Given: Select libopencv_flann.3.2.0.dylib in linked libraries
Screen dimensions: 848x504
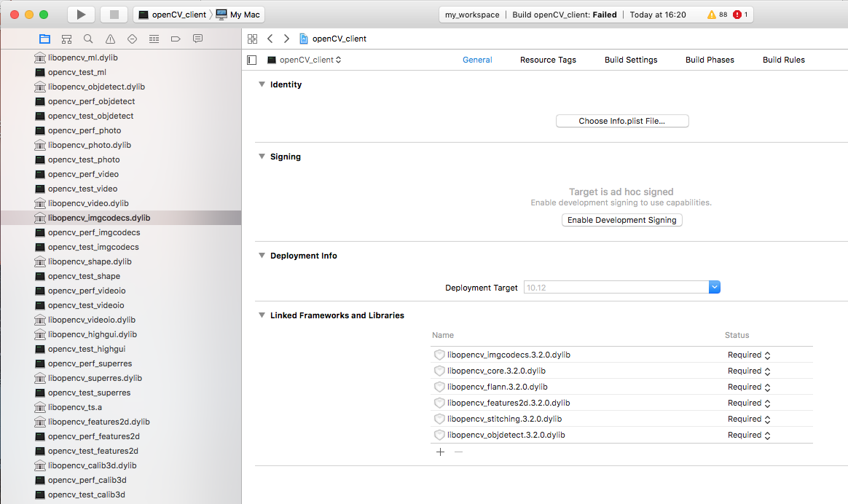Looking at the screenshot, I should [497, 387].
